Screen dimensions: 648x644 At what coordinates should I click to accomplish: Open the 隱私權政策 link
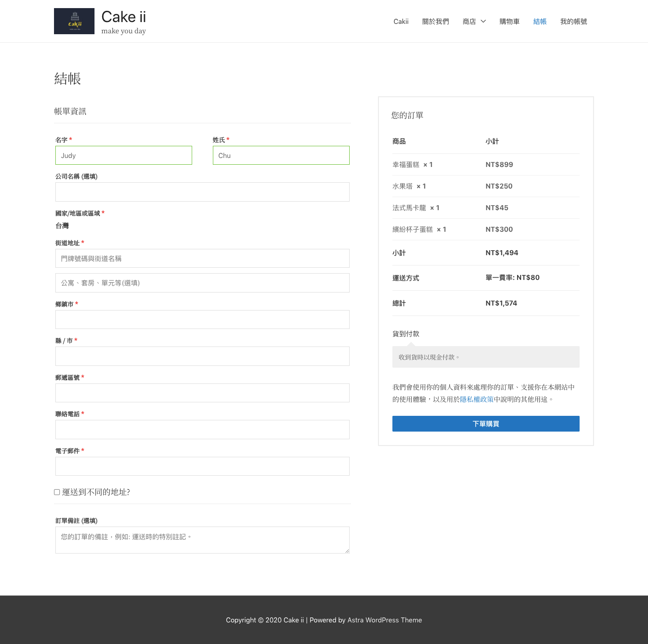click(x=477, y=399)
